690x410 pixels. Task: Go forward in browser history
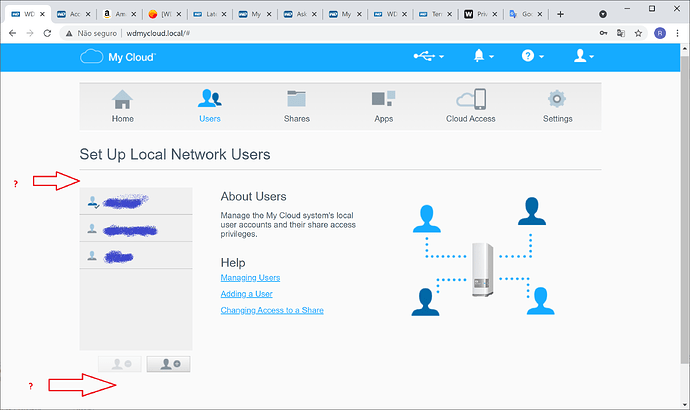point(30,33)
